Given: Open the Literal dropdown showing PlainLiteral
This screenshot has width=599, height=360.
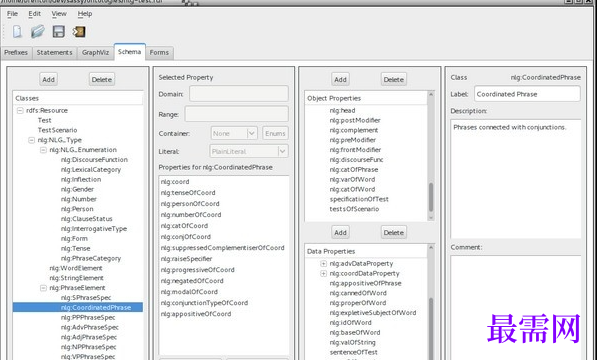Looking at the screenshot, I should [249, 151].
